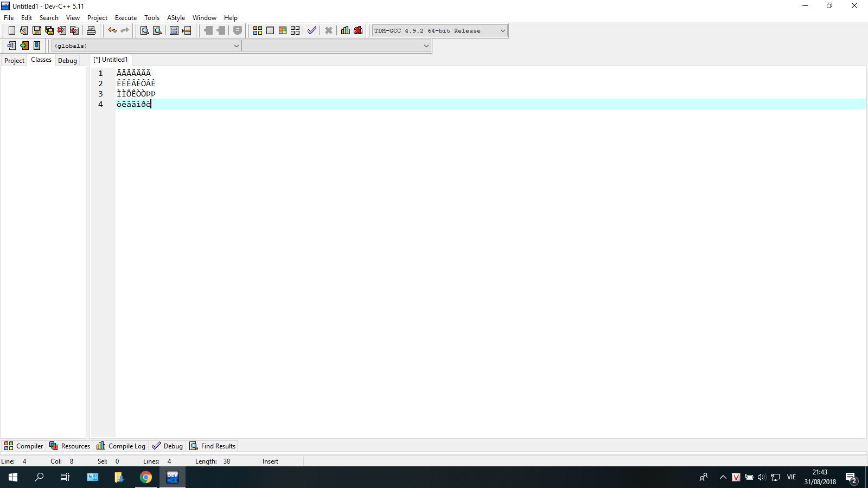The width and height of the screenshot is (868, 488).
Task: Click the Dev-C++ taskbar icon
Action: (173, 477)
